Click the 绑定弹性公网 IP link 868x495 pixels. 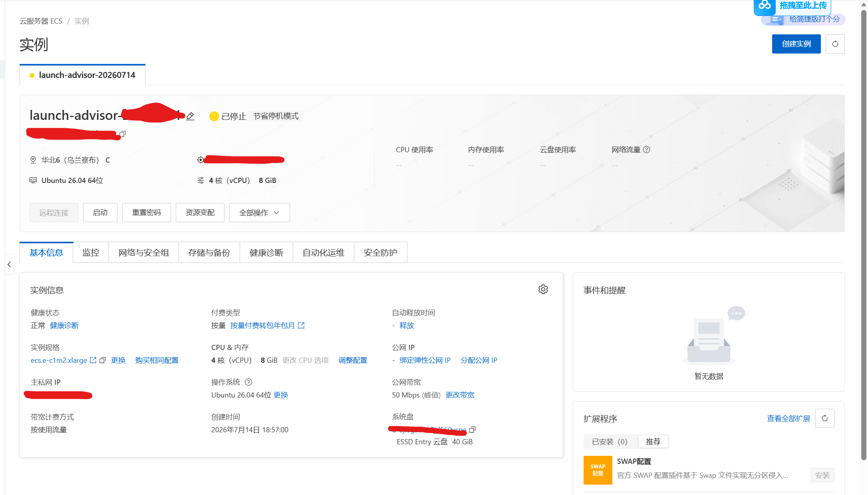[x=425, y=360]
